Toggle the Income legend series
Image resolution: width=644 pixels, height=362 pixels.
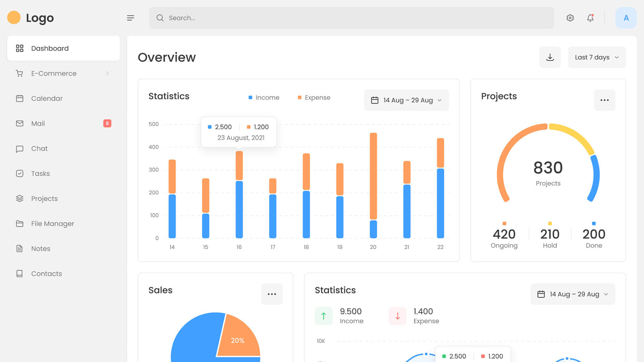[264, 98]
